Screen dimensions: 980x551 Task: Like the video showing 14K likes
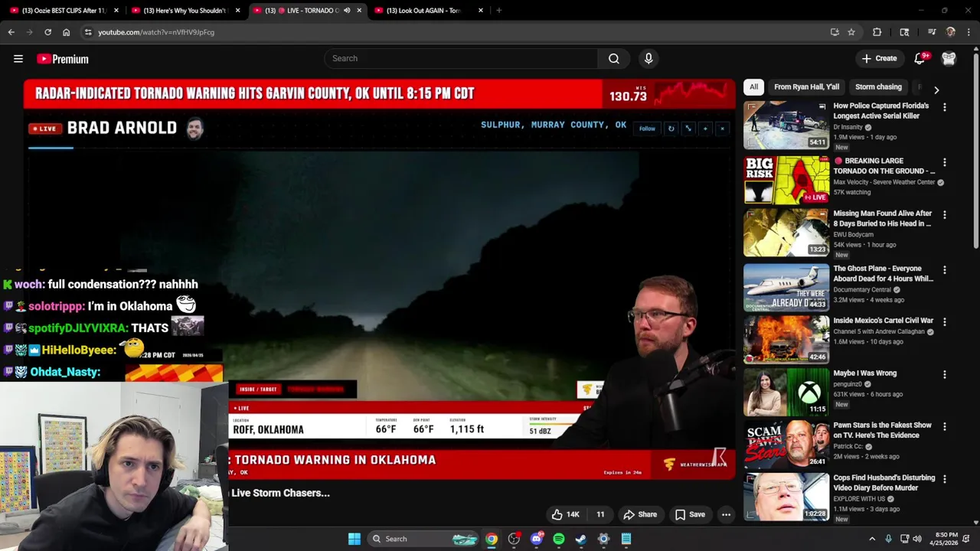[565, 514]
